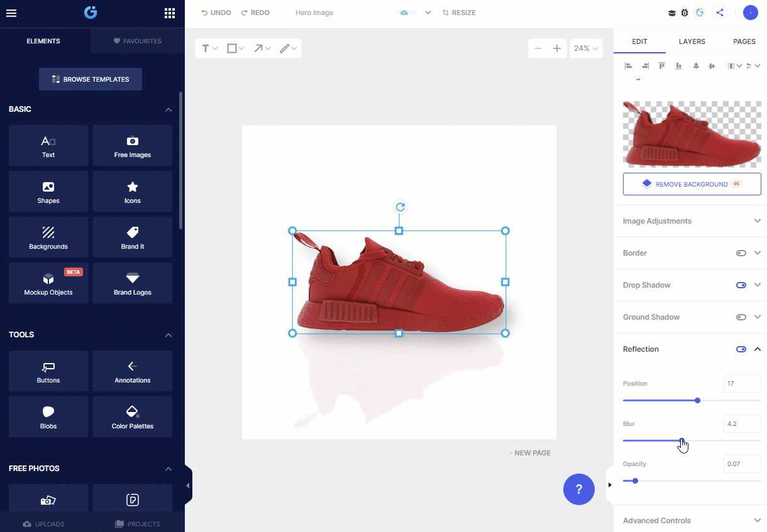Open the Buttons tool

(48, 371)
